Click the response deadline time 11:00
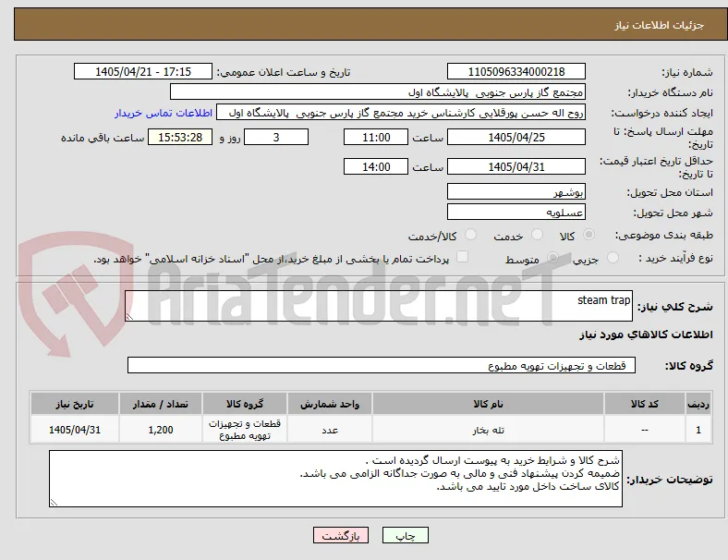728x560 pixels. 376,137
